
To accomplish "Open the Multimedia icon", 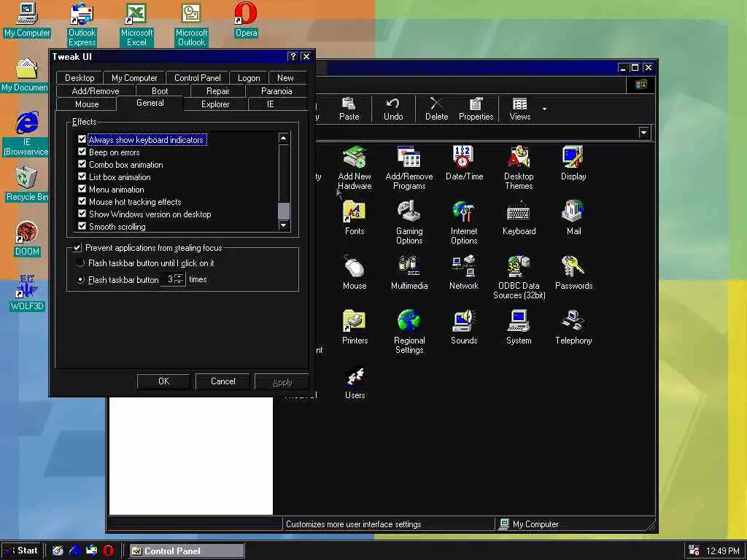I will click(409, 273).
